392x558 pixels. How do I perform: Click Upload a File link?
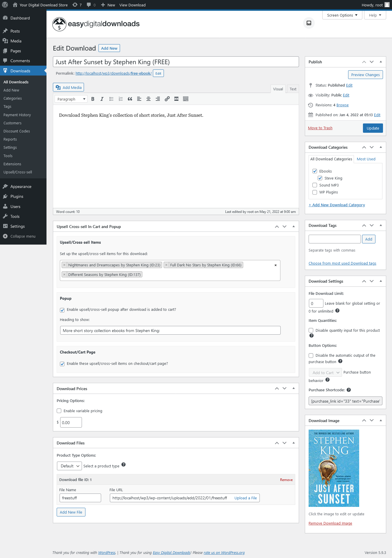pos(246,498)
